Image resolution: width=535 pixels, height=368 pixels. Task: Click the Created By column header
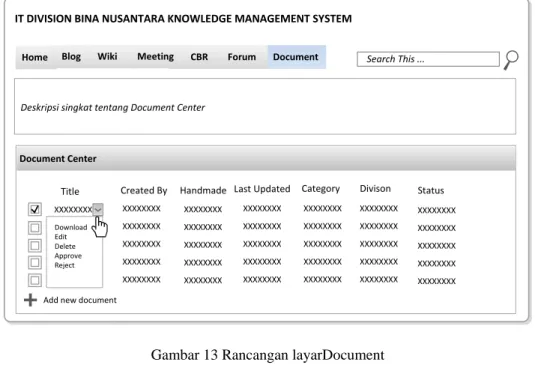[144, 191]
